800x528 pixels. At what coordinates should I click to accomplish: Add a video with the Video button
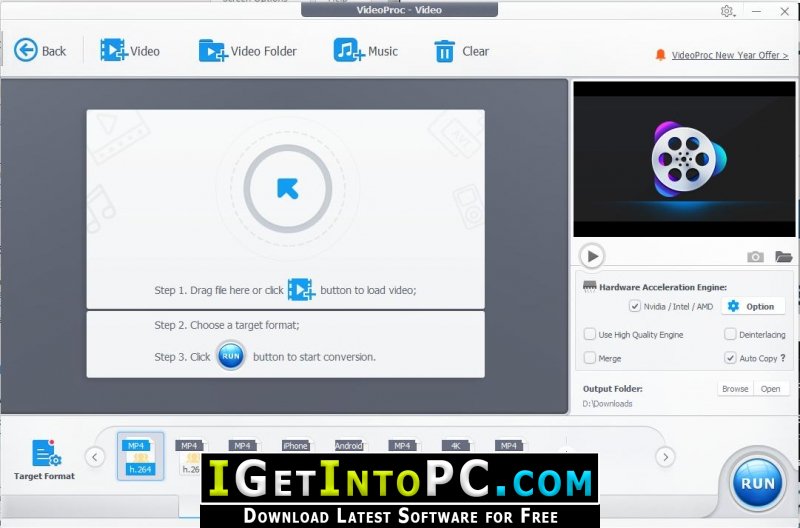pos(130,51)
